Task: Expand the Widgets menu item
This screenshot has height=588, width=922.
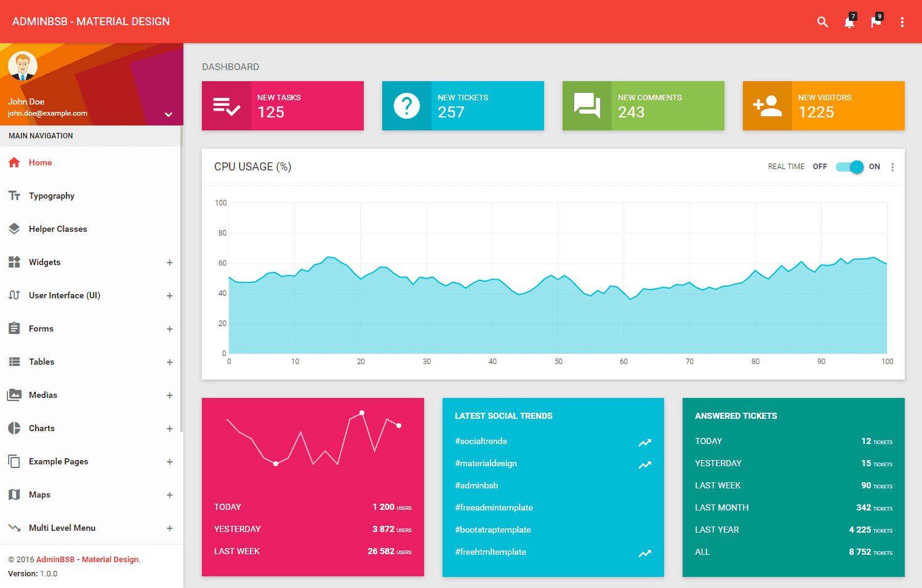Action: [169, 262]
